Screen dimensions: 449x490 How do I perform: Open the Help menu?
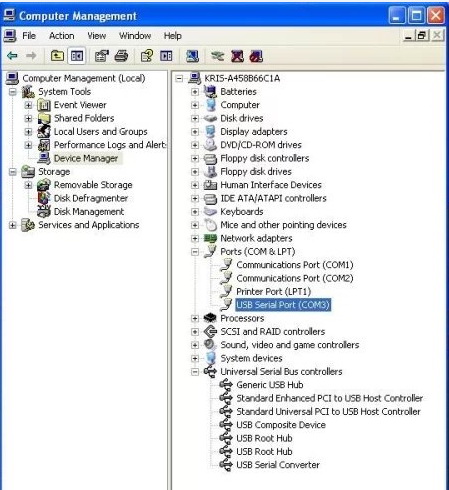click(x=173, y=36)
